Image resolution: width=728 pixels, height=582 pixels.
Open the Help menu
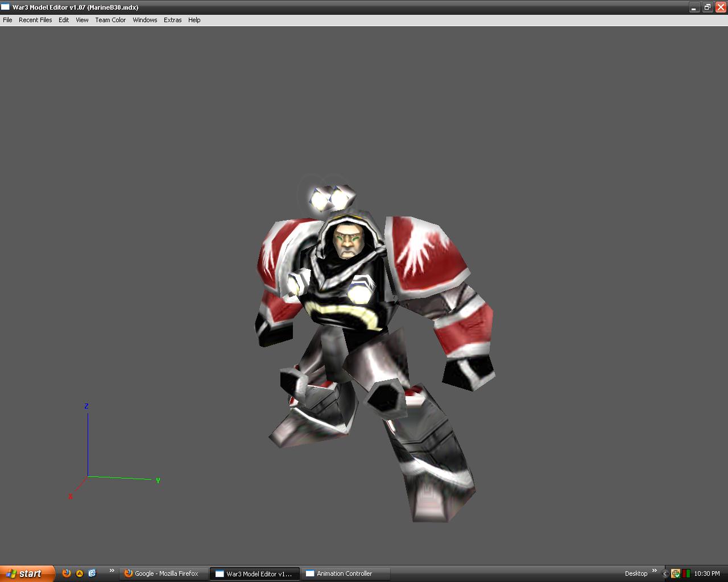pos(195,20)
